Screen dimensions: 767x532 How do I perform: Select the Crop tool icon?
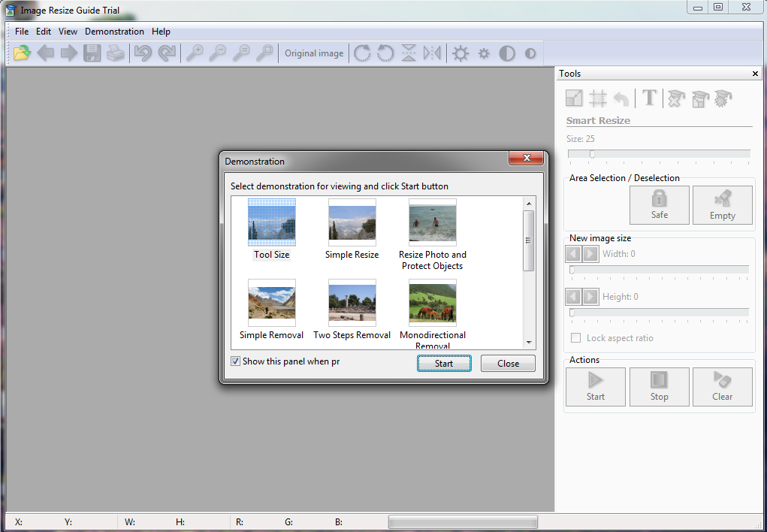(598, 98)
